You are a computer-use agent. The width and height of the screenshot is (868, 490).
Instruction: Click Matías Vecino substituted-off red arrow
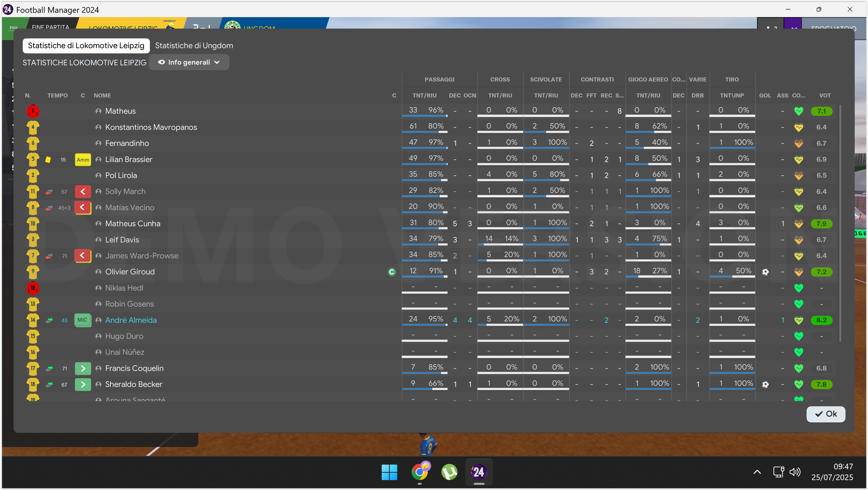point(83,208)
